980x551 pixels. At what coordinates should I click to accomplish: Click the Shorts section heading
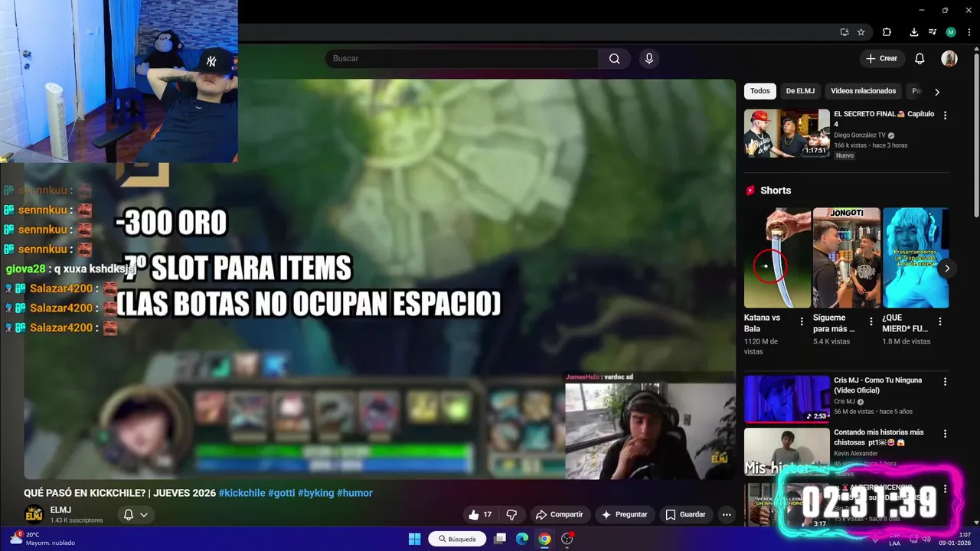point(776,191)
